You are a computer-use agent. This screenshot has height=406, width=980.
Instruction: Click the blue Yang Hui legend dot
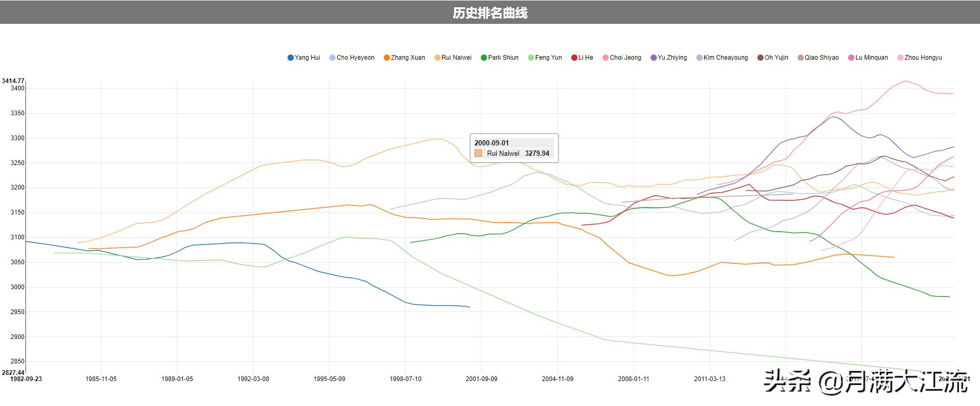click(290, 58)
